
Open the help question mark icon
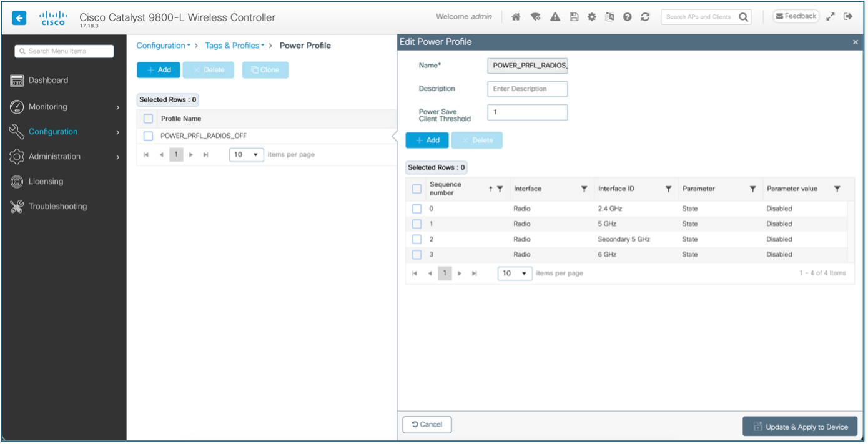[x=628, y=17]
